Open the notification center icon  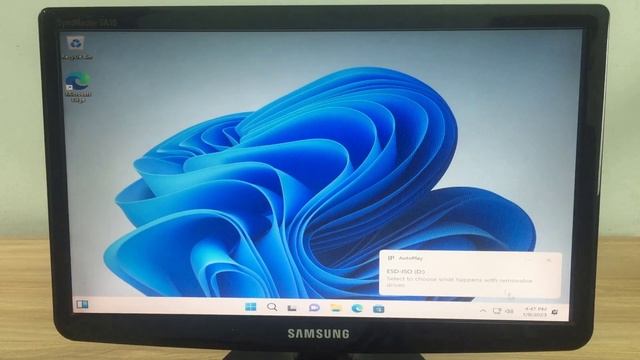pos(555,312)
